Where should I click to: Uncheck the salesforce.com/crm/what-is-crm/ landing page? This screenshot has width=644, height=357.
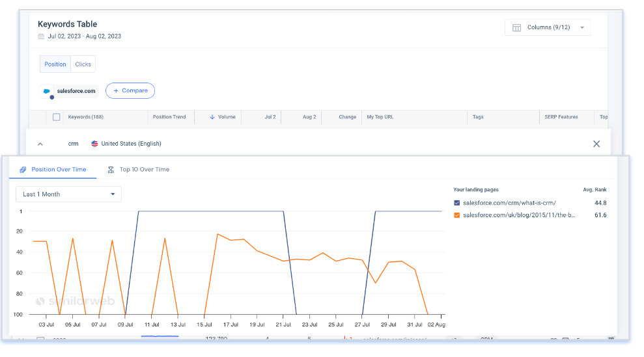pyautogui.click(x=456, y=203)
